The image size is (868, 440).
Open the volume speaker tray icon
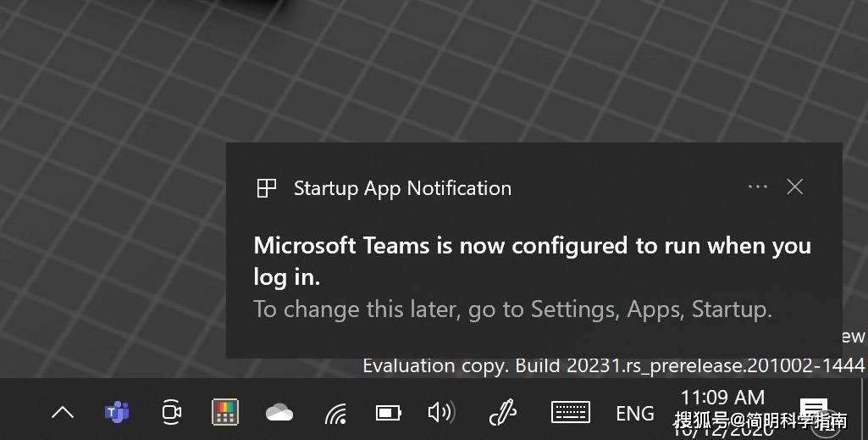(441, 412)
